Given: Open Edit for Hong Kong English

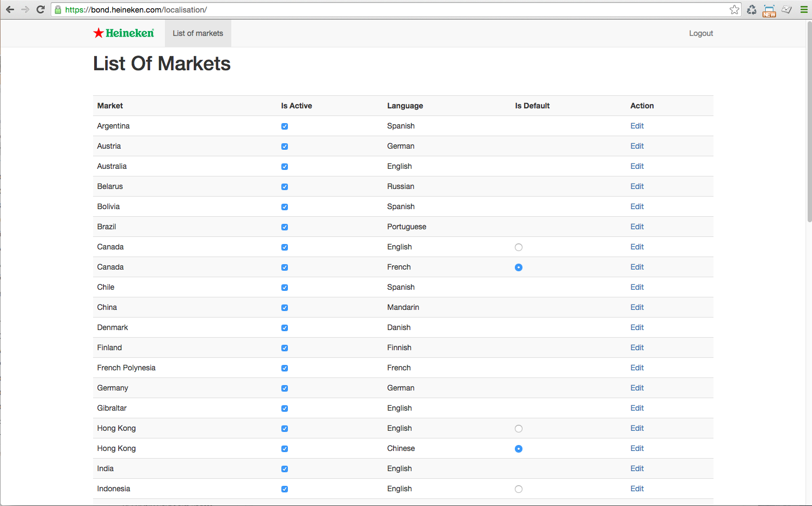Looking at the screenshot, I should click(x=637, y=428).
